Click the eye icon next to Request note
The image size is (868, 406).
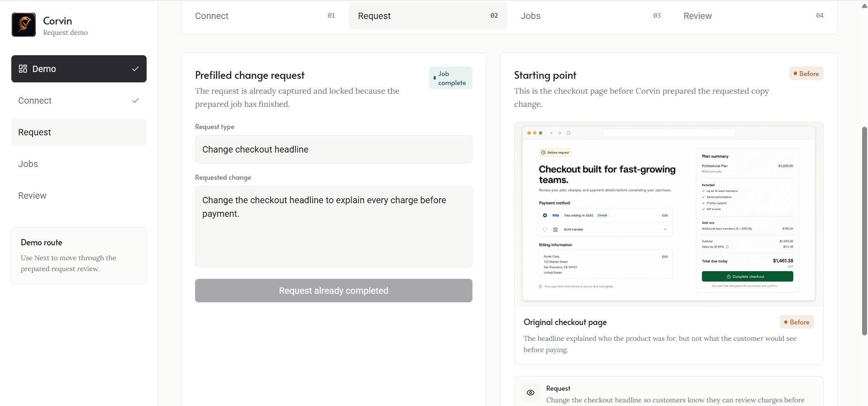530,393
